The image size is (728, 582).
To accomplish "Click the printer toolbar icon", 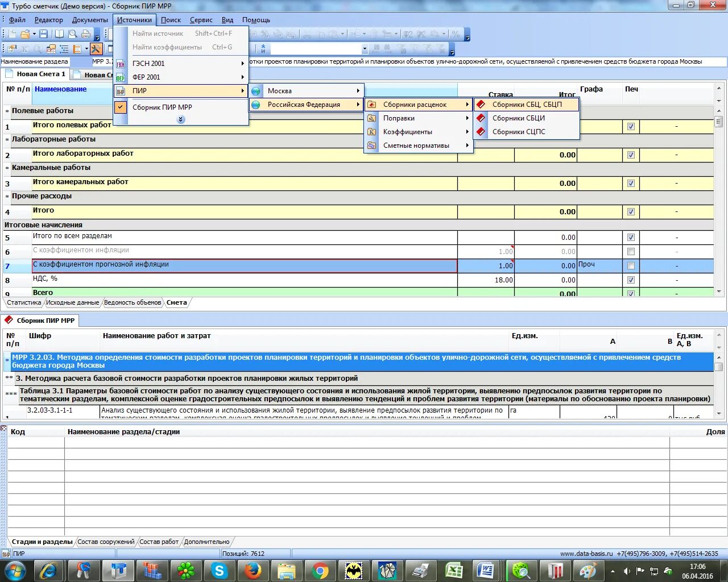I will pyautogui.click(x=86, y=34).
